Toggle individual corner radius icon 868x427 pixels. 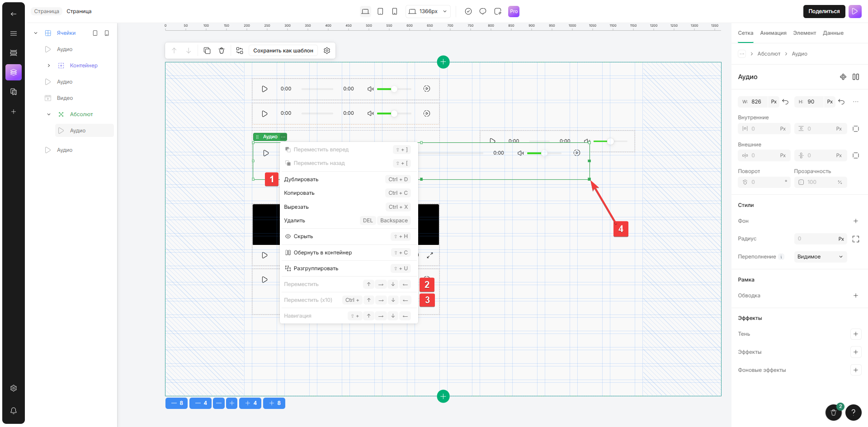coord(855,239)
